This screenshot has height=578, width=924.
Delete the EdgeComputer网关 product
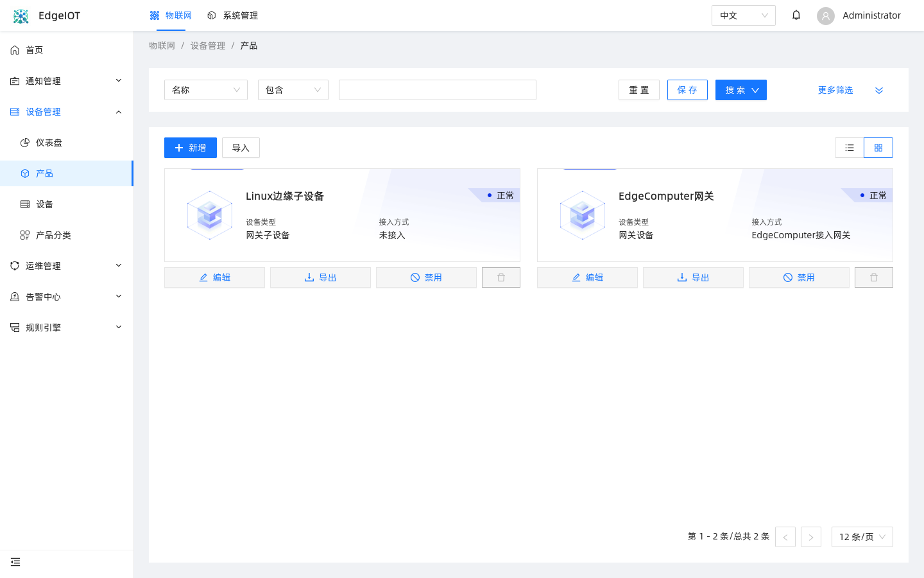[874, 277]
